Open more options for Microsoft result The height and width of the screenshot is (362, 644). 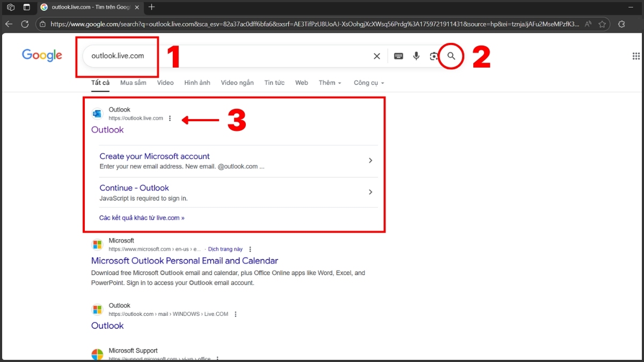[x=250, y=249]
